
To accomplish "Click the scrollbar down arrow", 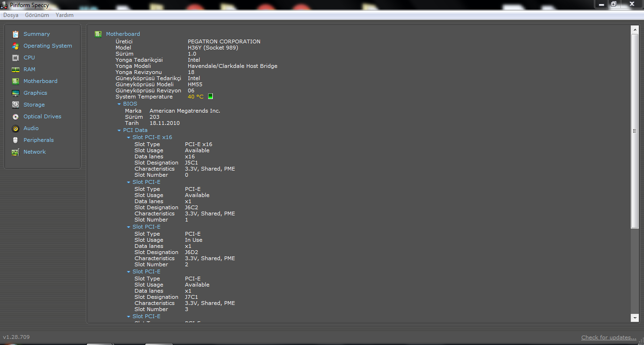I will 635,318.
